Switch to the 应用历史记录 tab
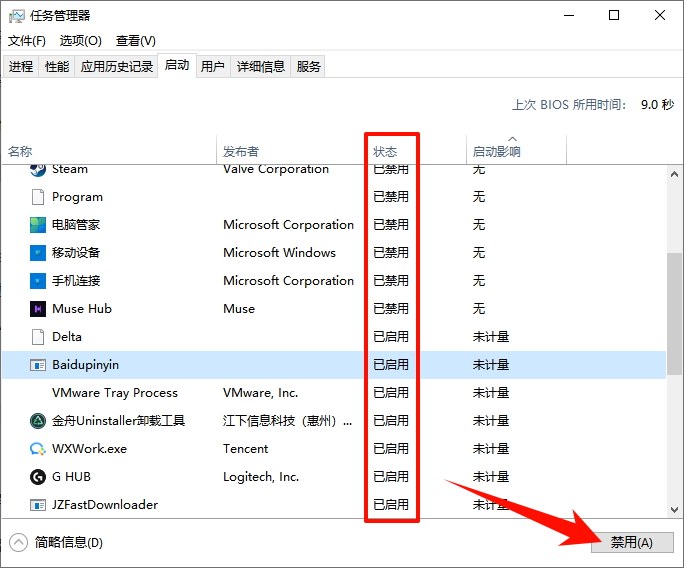The width and height of the screenshot is (684, 568). (x=116, y=67)
